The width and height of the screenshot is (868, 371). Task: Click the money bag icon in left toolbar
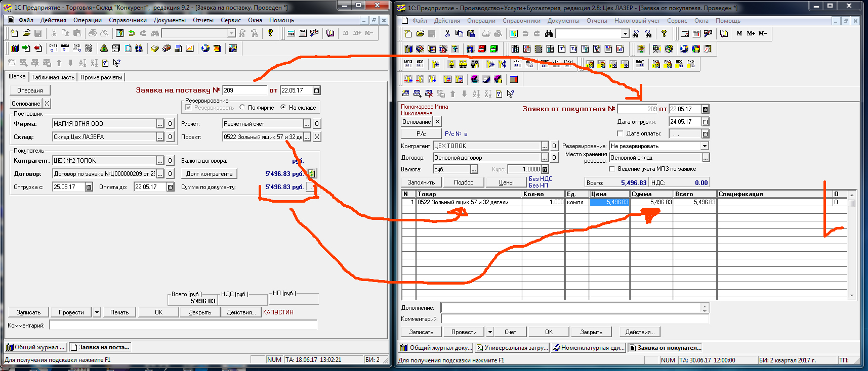[x=104, y=49]
